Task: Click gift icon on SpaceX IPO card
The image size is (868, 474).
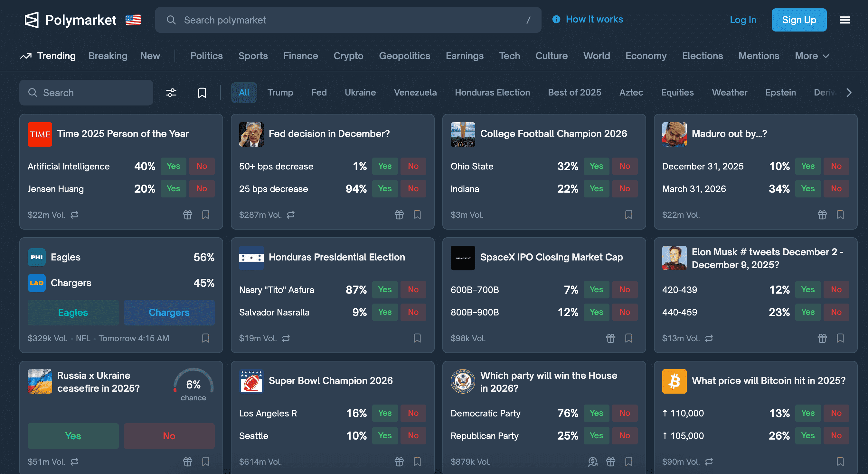Action: [610, 338]
